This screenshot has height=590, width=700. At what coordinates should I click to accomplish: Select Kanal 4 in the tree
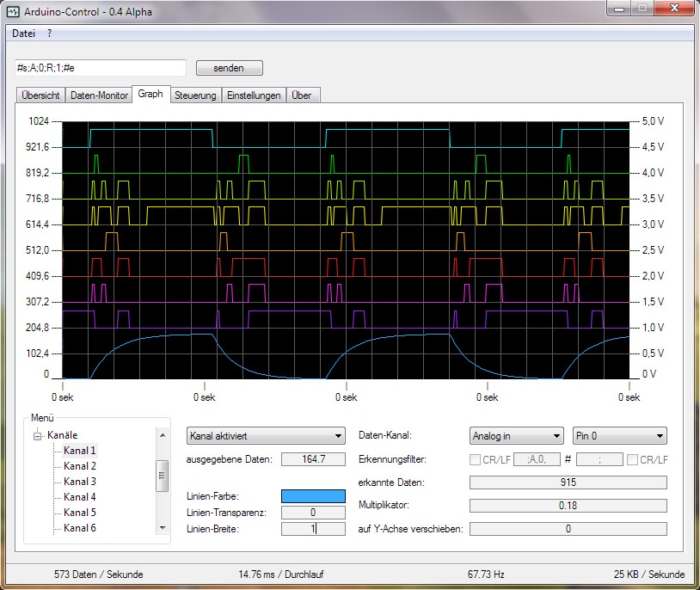(x=79, y=496)
